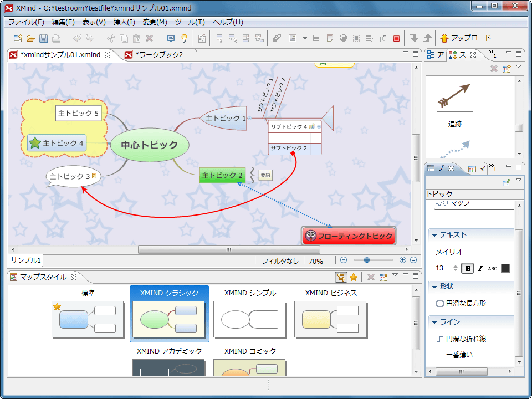Select the XMIND シンプル style thumbnail
This screenshot has width=532, height=399.
click(x=250, y=320)
